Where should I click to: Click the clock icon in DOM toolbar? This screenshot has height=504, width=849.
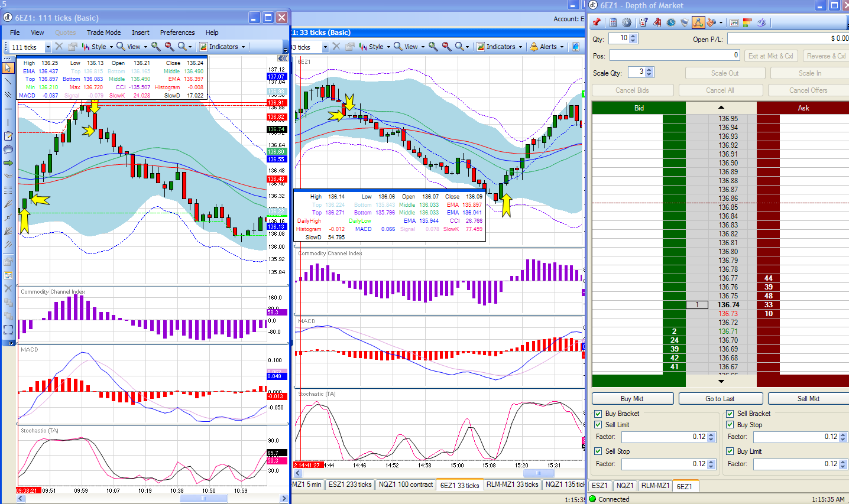[x=671, y=22]
